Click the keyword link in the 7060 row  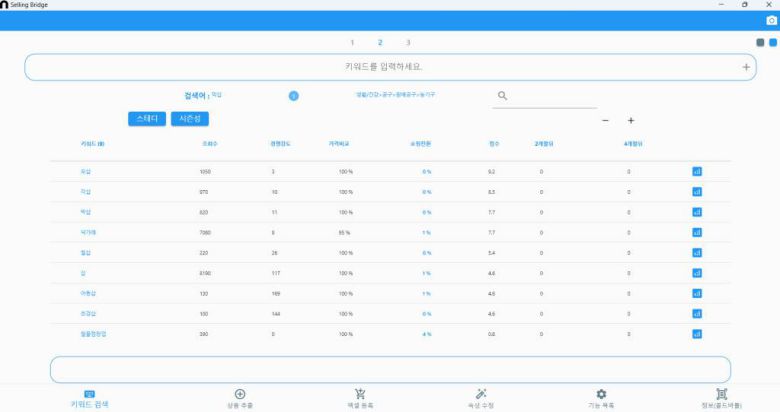coord(88,232)
